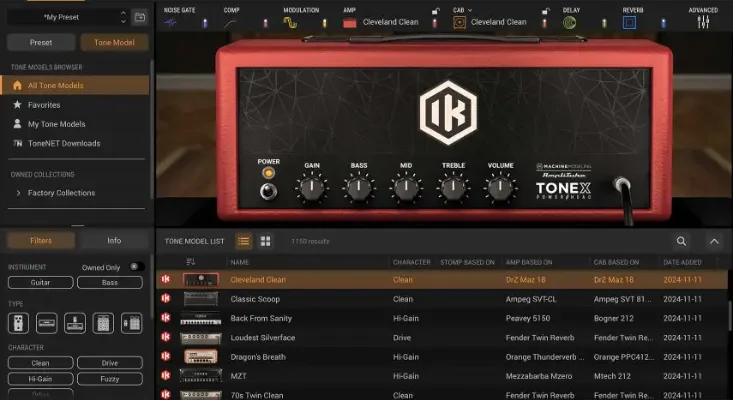Open the Reverb effect icon
This screenshot has width=733, height=400.
pyautogui.click(x=630, y=22)
